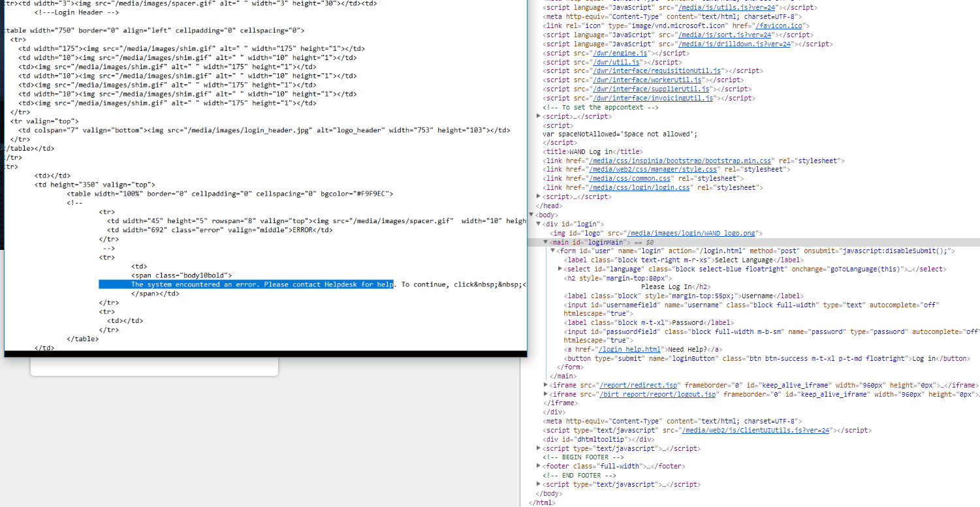
Task: Select the Log in button element node
Action: point(767,358)
